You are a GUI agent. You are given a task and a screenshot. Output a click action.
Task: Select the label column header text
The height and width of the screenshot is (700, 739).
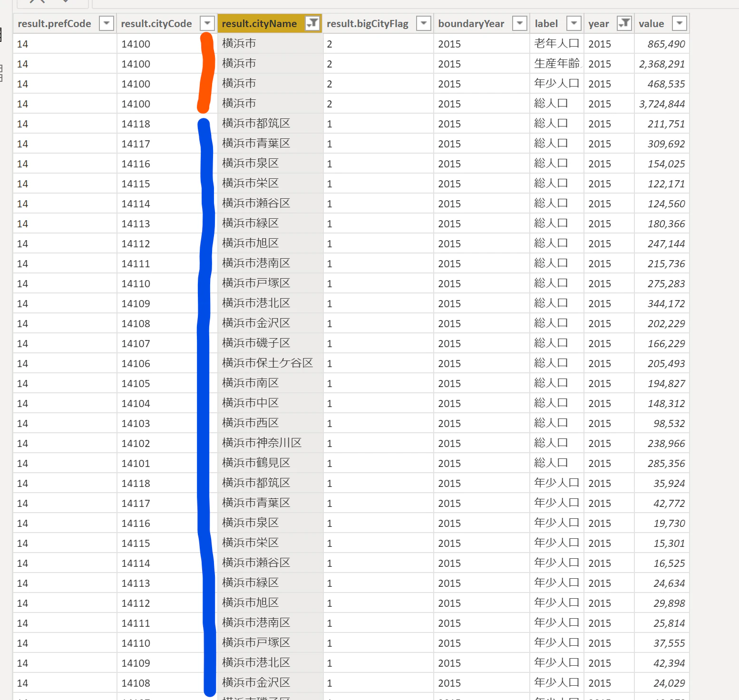pyautogui.click(x=546, y=23)
